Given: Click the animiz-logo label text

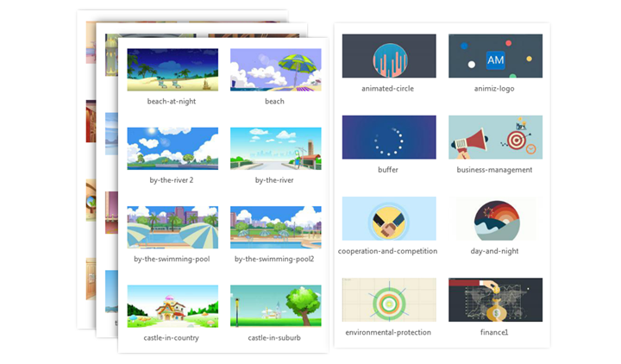Looking at the screenshot, I should (x=495, y=88).
